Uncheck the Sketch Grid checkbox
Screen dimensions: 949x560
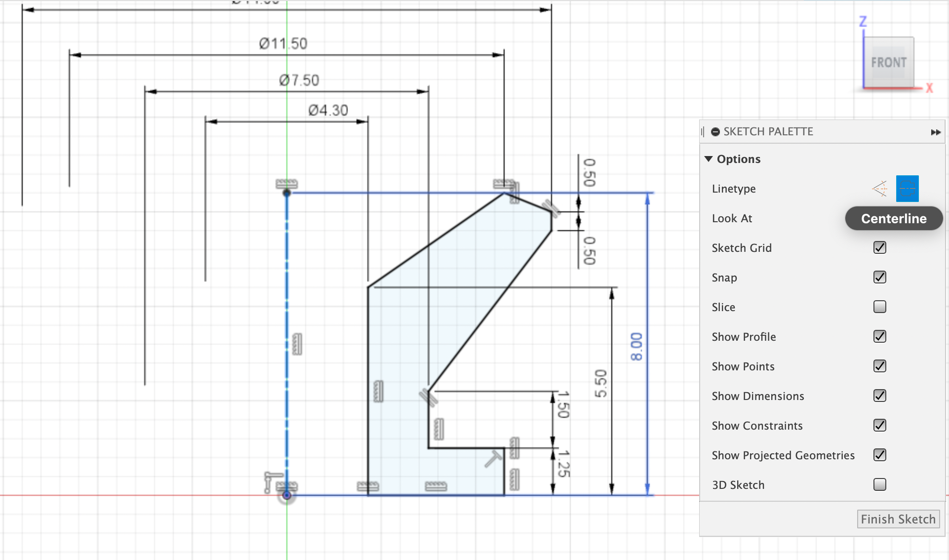[x=879, y=247]
